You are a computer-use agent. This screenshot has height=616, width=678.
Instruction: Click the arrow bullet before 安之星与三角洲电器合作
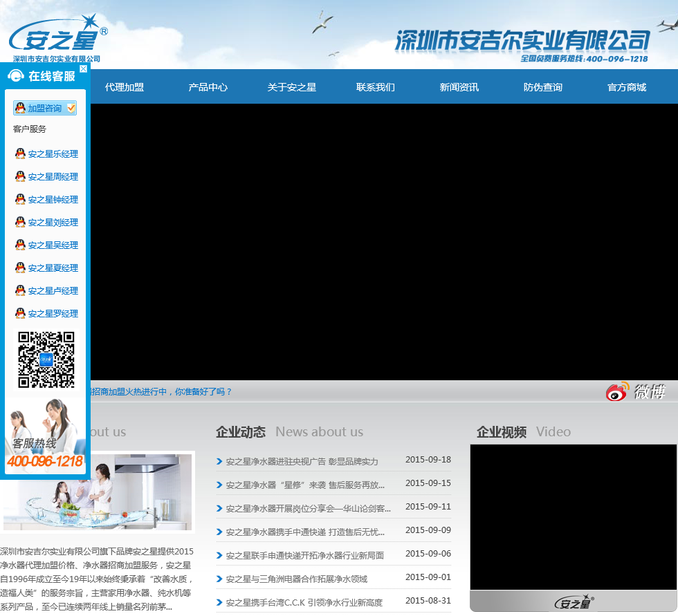pyautogui.click(x=219, y=579)
